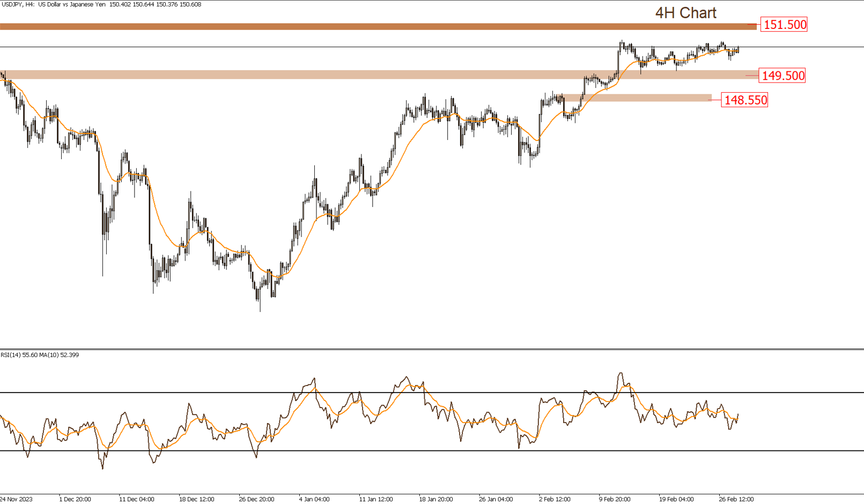Select the 9 Feb 20:00 time label

[x=615, y=499]
